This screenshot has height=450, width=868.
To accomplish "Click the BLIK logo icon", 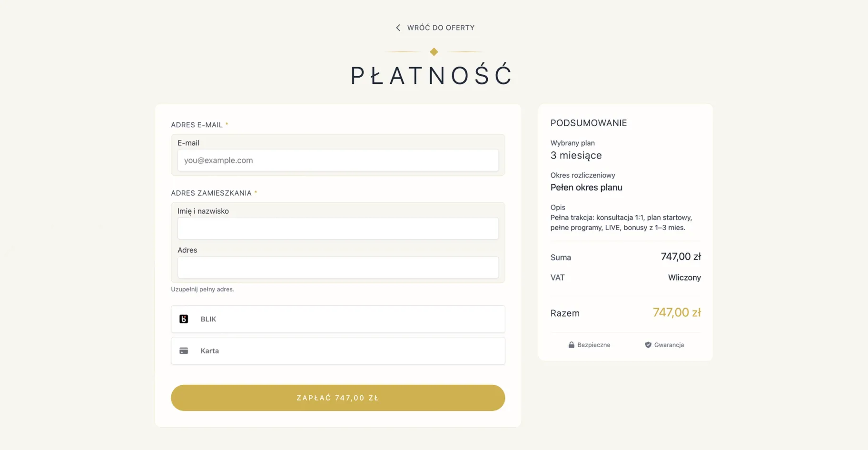I will (x=184, y=319).
